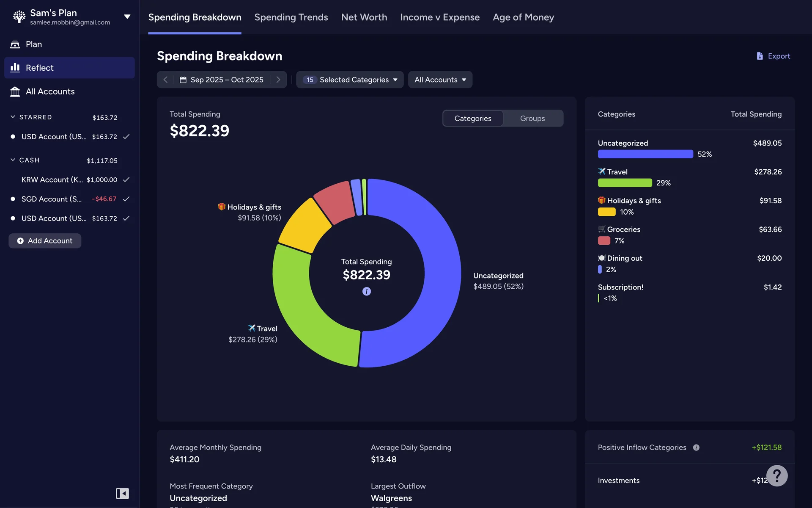This screenshot has width=812, height=508.
Task: Switch chart view to Categories
Action: pos(472,119)
